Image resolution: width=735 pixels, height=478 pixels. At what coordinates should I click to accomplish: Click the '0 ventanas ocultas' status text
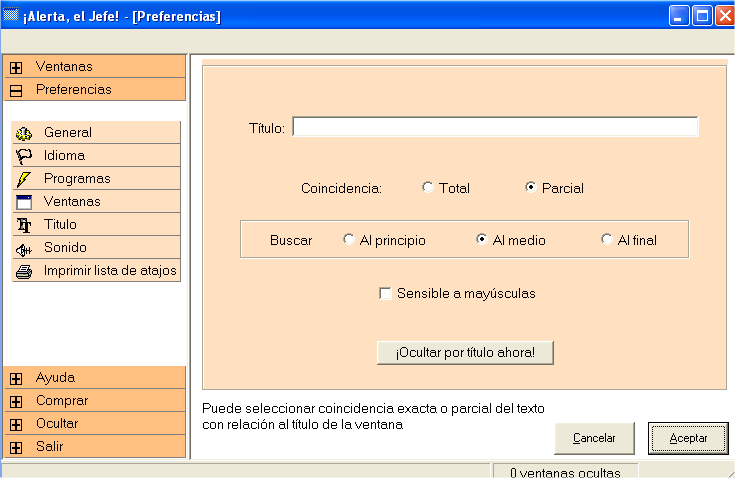[565, 472]
